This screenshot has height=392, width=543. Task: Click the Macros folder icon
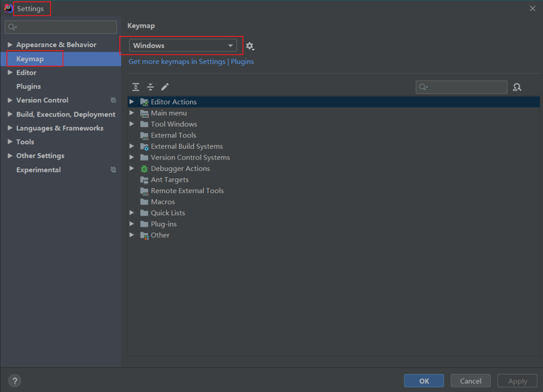click(x=144, y=202)
